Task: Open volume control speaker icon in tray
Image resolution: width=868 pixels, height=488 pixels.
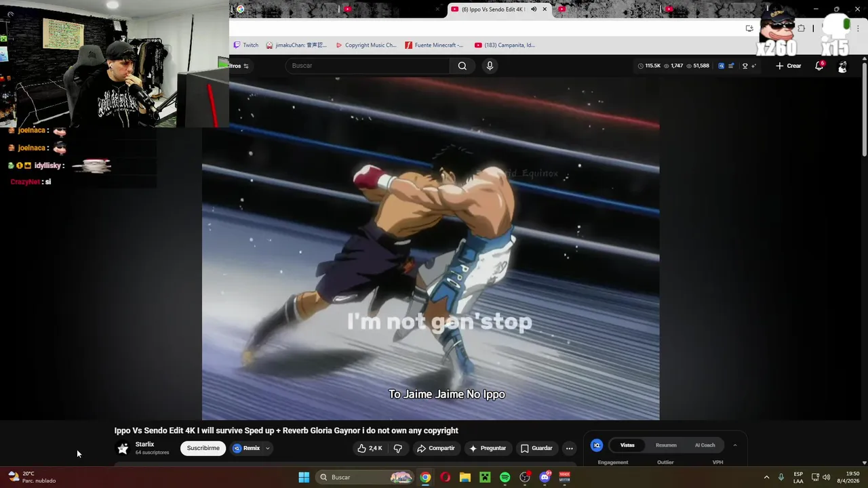Action: [826, 477]
